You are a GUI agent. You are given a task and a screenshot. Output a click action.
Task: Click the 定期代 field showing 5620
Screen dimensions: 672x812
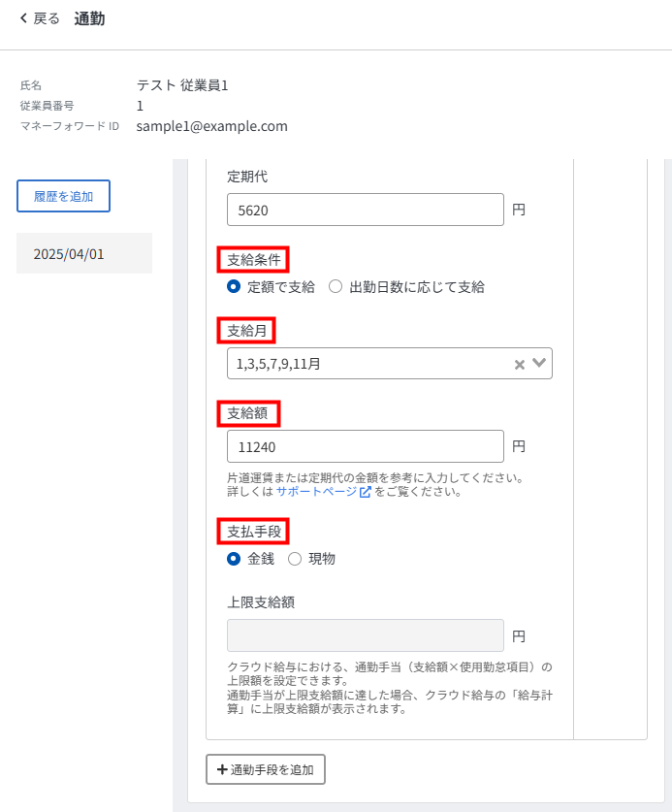coord(365,210)
